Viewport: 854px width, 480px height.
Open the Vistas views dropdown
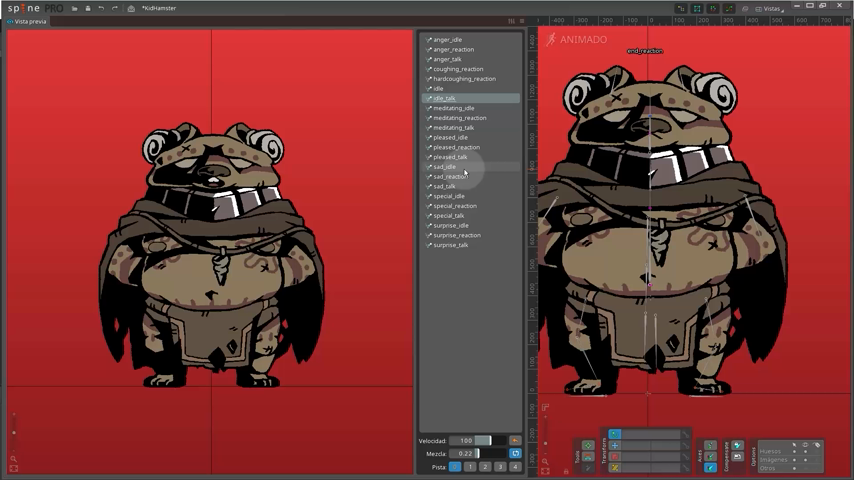pos(770,9)
